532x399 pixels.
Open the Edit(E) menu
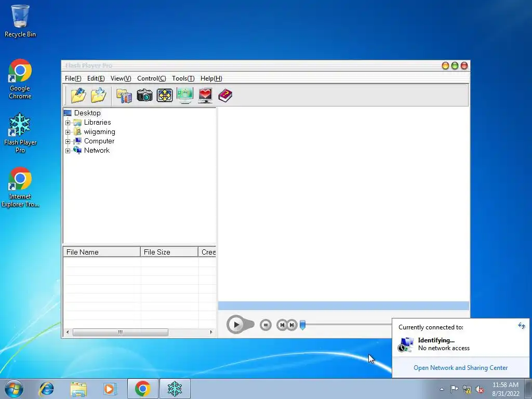point(96,78)
